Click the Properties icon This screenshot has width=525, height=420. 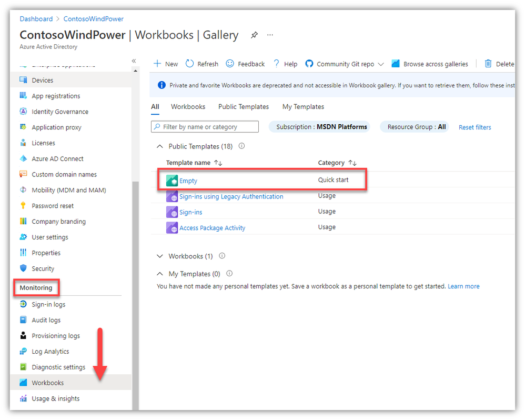click(23, 253)
